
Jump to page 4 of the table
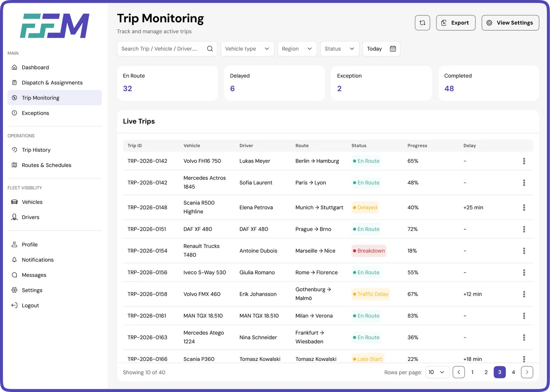point(513,372)
